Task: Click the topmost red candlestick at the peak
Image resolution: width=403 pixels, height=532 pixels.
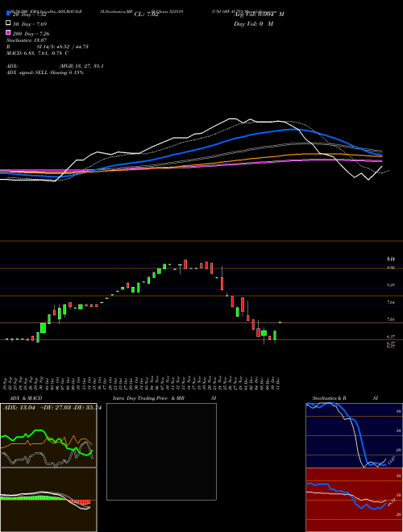Action: pyautogui.click(x=185, y=264)
